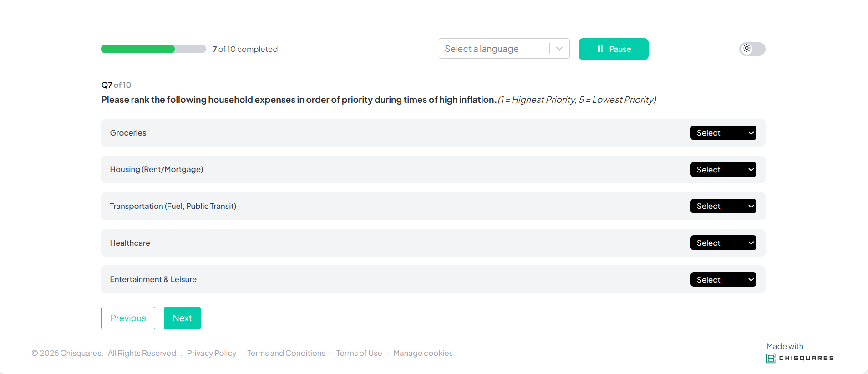
Task: Return to the Previous question
Action: 128,318
